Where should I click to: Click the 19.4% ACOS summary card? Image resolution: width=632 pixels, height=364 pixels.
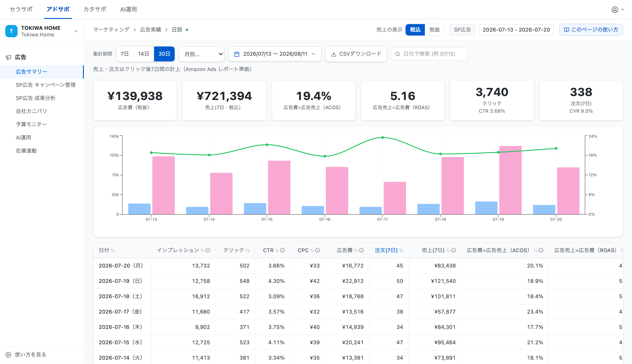pos(313,100)
